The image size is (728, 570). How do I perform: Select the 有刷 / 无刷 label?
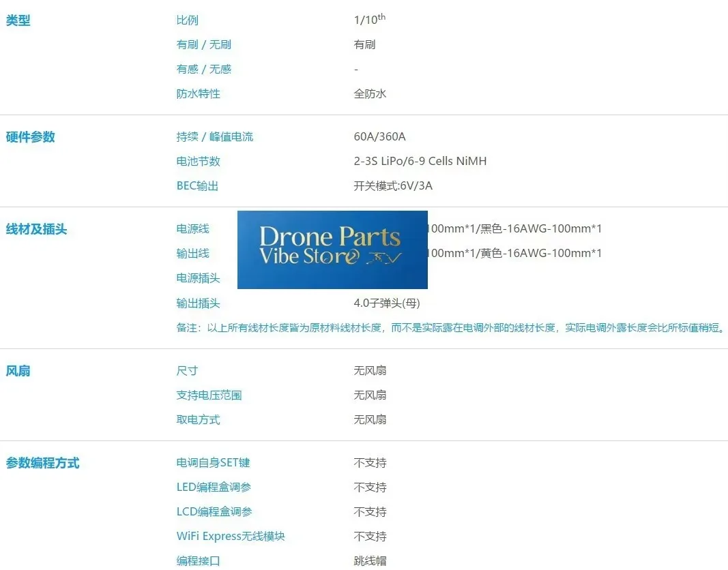(204, 44)
